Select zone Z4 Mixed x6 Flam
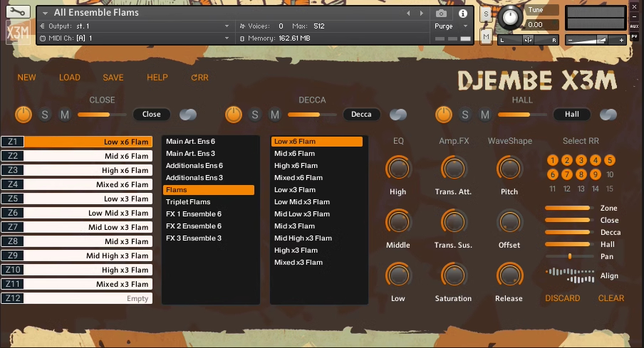 click(x=77, y=184)
